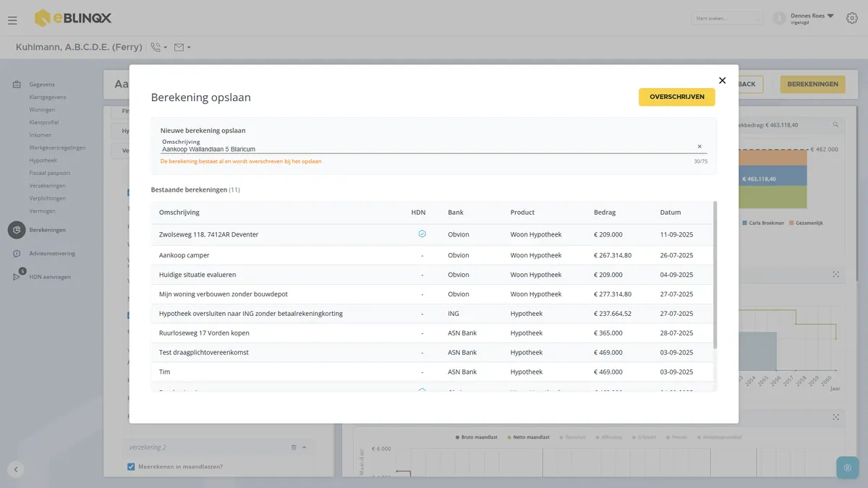Click the eBlinqx logo
The width and height of the screenshot is (868, 488).
73,18
